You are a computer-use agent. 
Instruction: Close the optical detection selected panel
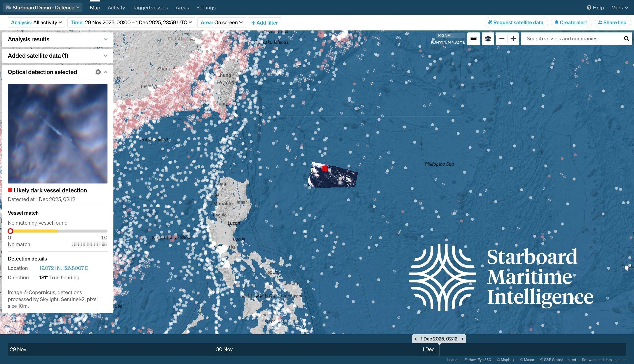(x=98, y=72)
